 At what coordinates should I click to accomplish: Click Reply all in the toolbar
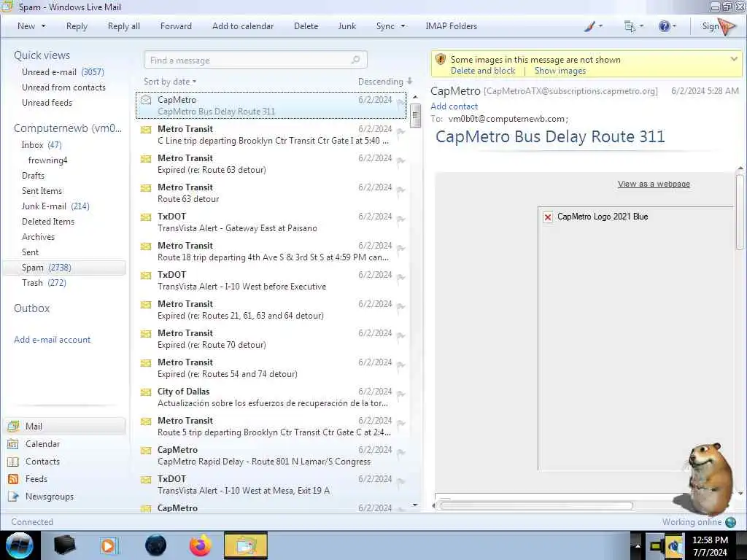(x=124, y=26)
